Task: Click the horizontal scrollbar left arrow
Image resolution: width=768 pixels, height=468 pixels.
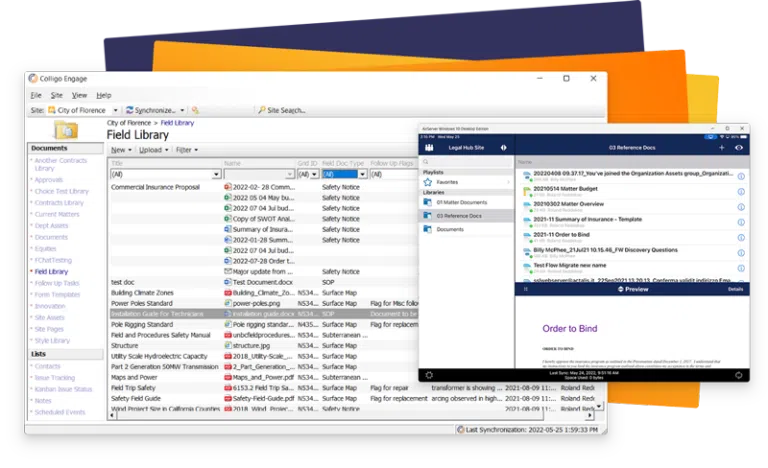Action: coord(112,415)
